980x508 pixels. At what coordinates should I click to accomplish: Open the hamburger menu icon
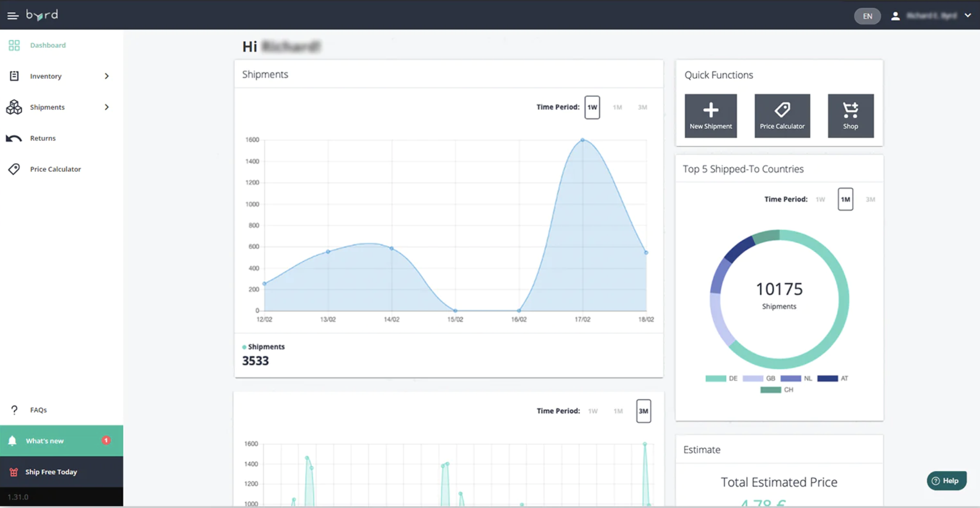(x=13, y=16)
